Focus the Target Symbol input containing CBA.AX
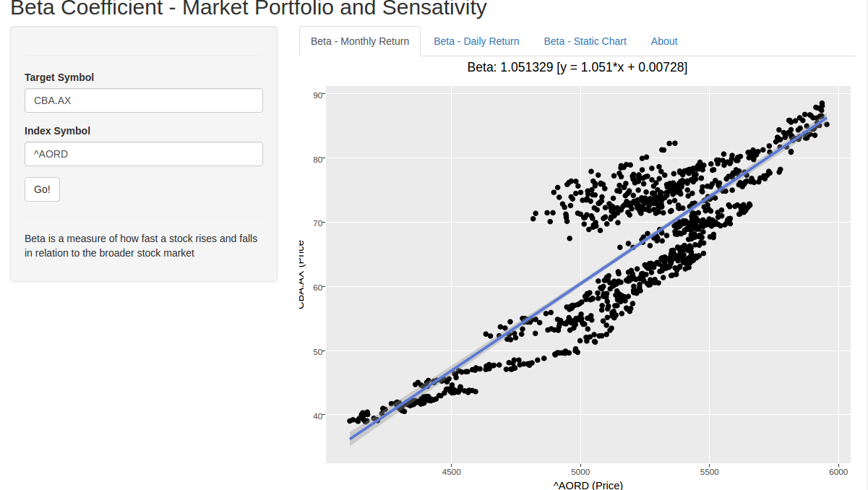Screen dimensions: 868x490 [x=143, y=100]
